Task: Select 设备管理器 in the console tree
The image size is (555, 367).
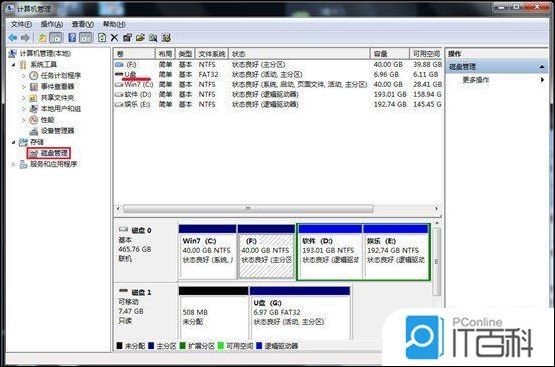Action: [57, 131]
